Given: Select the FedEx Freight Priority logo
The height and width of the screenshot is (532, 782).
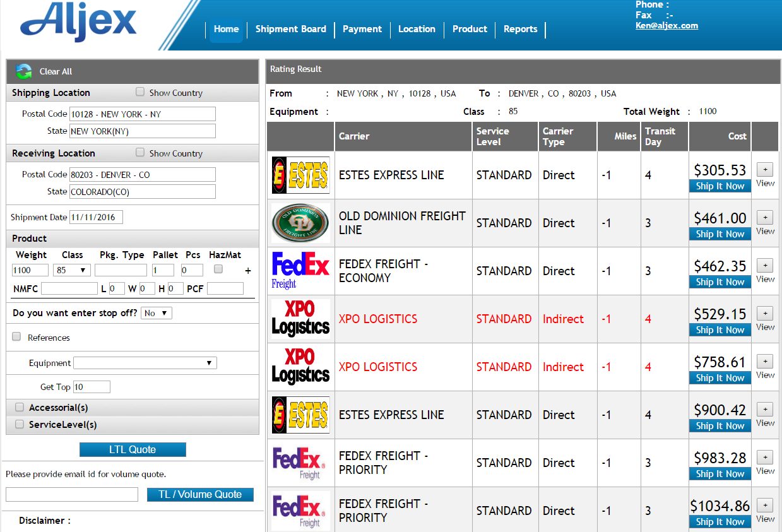Looking at the screenshot, I should point(300,463).
